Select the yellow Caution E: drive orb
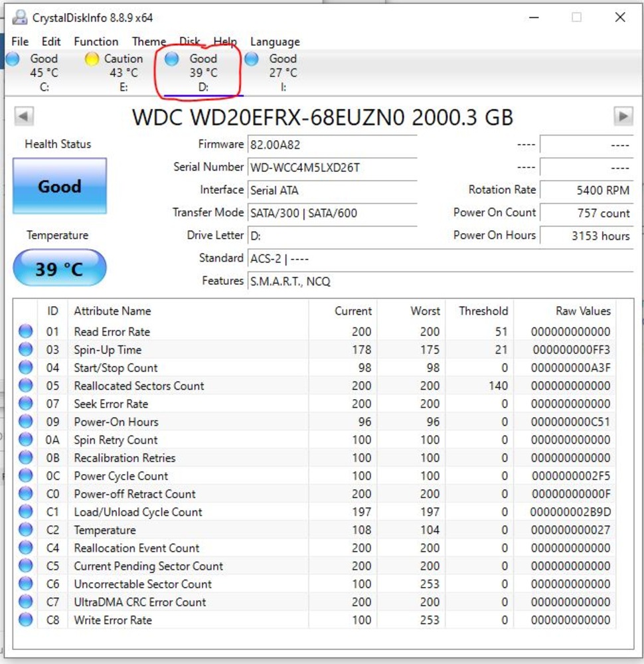 [92, 59]
